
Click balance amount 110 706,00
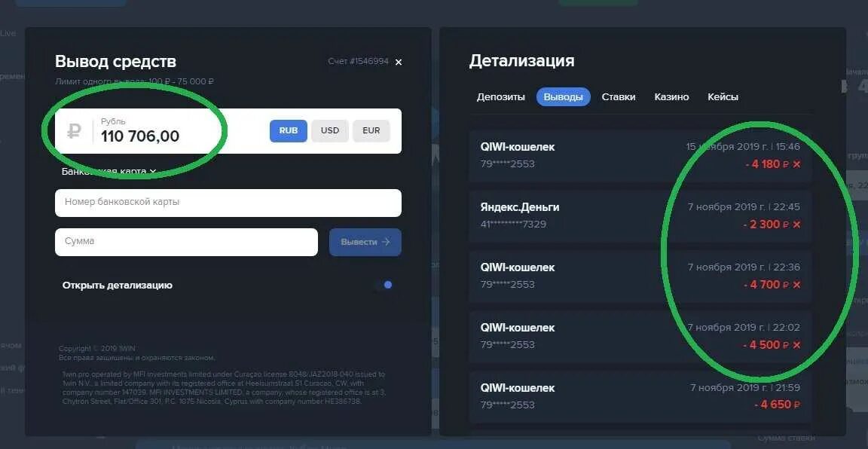(140, 136)
